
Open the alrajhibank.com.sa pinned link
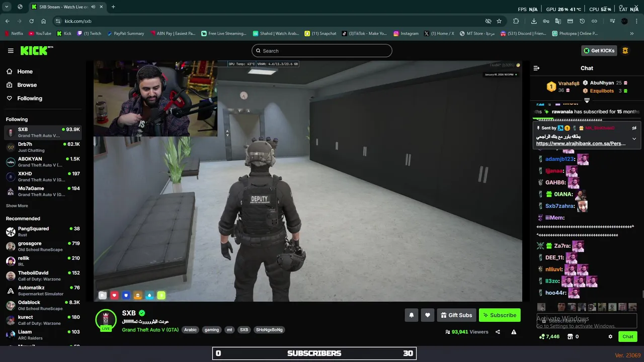pyautogui.click(x=581, y=143)
